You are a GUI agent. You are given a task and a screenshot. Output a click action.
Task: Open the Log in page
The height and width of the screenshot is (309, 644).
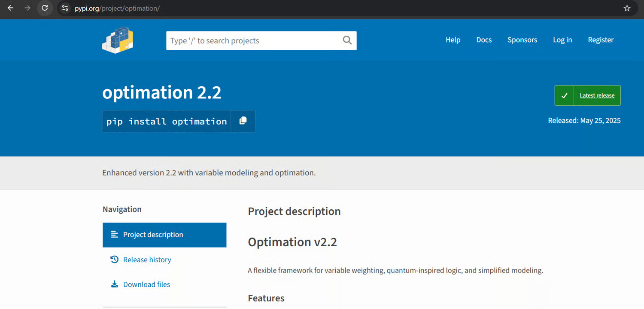pyautogui.click(x=562, y=40)
